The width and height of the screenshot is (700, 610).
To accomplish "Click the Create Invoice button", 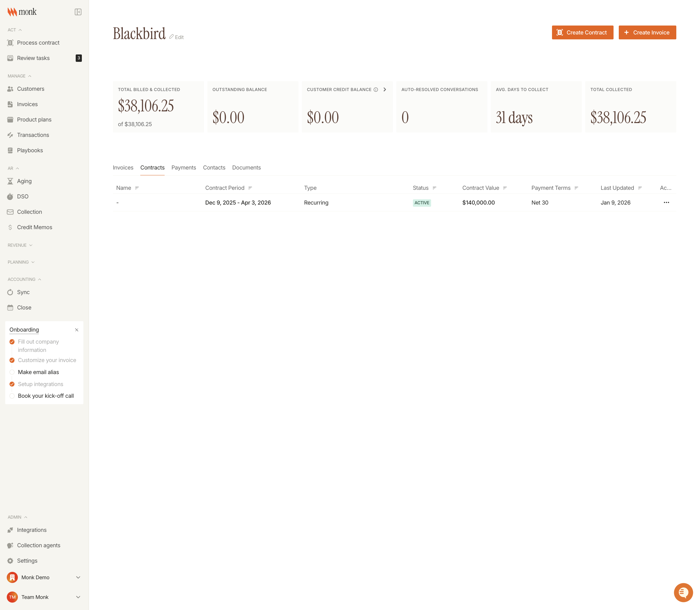I will tap(647, 32).
